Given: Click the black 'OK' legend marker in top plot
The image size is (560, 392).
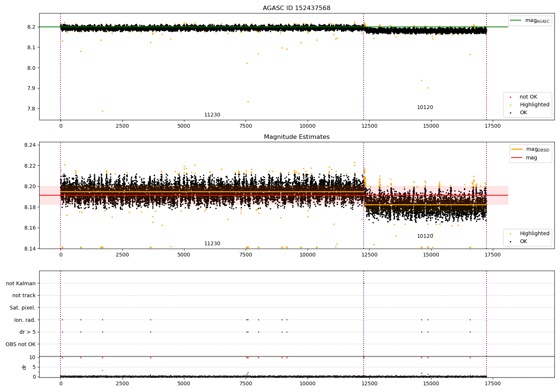Looking at the screenshot, I should (511, 113).
